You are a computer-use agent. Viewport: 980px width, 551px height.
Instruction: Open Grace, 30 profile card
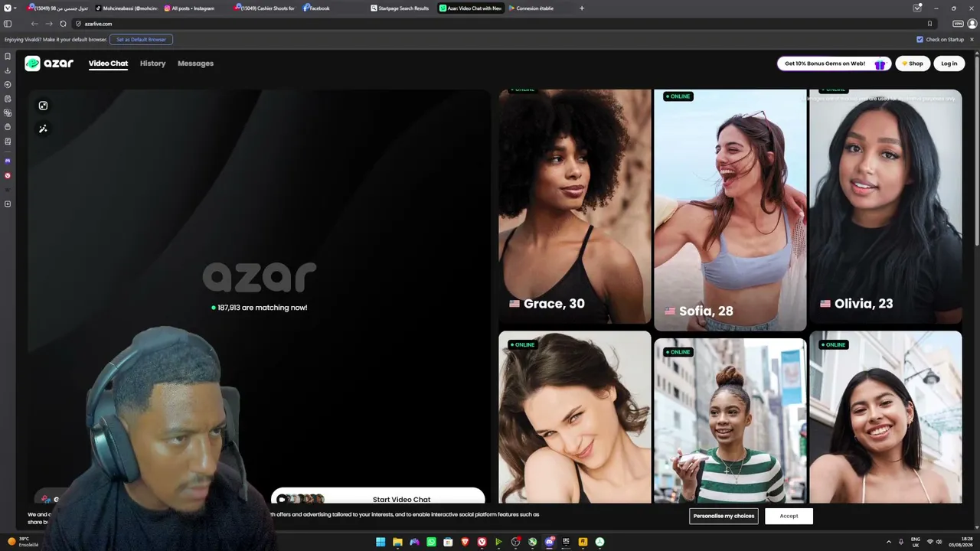click(574, 207)
